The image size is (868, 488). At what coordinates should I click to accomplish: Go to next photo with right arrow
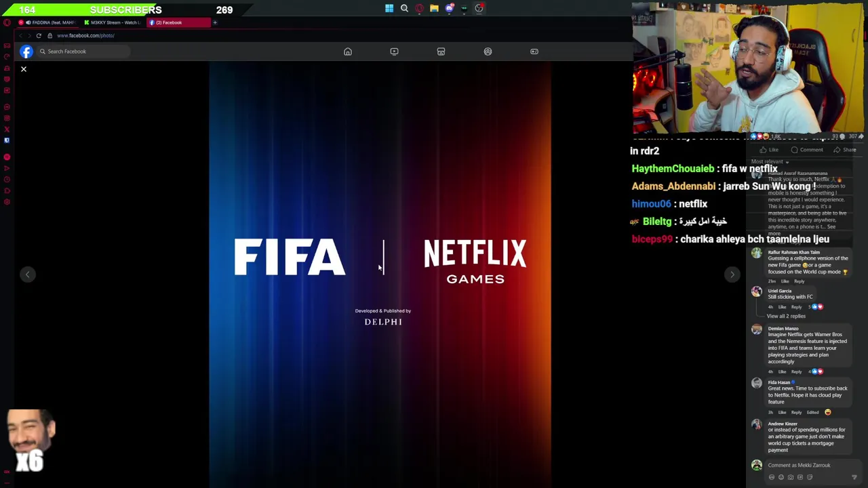pyautogui.click(x=732, y=274)
